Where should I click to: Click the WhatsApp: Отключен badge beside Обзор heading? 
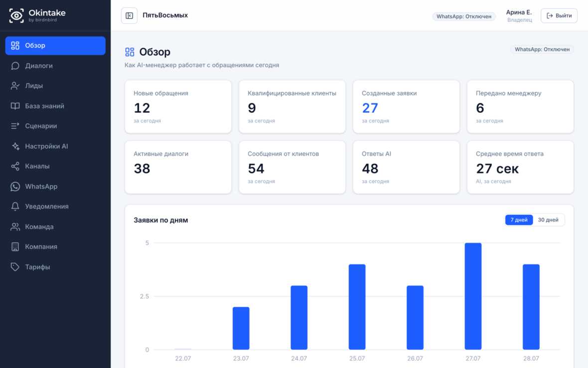tap(542, 49)
